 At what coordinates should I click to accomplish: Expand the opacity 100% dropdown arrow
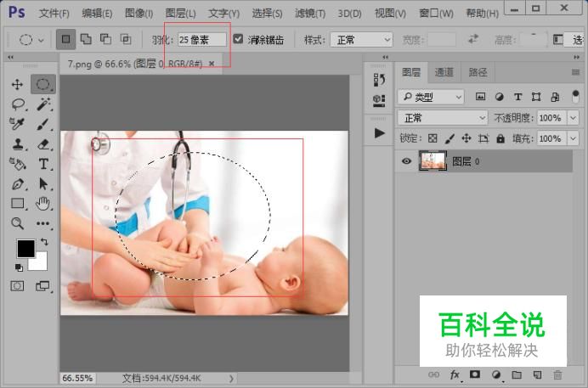(x=573, y=118)
